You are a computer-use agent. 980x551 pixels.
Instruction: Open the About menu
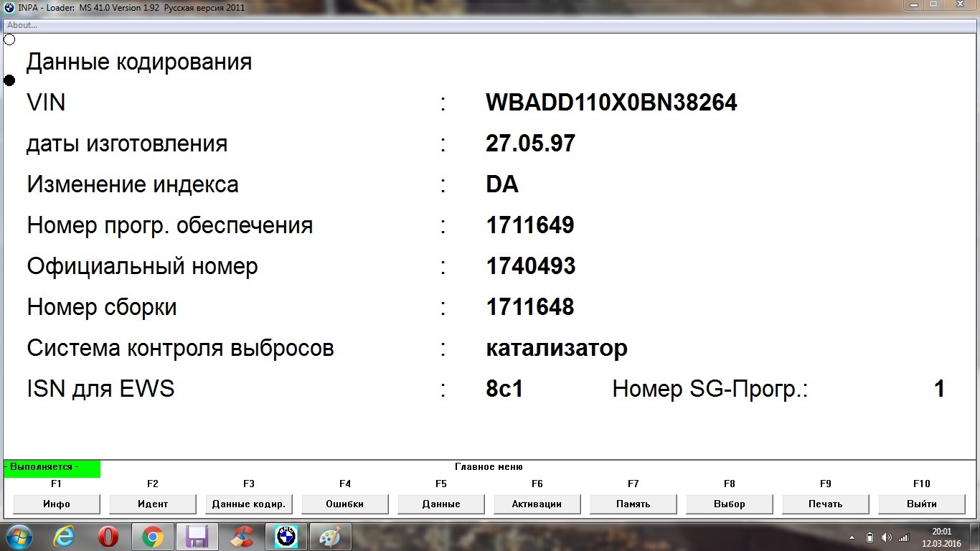(22, 25)
